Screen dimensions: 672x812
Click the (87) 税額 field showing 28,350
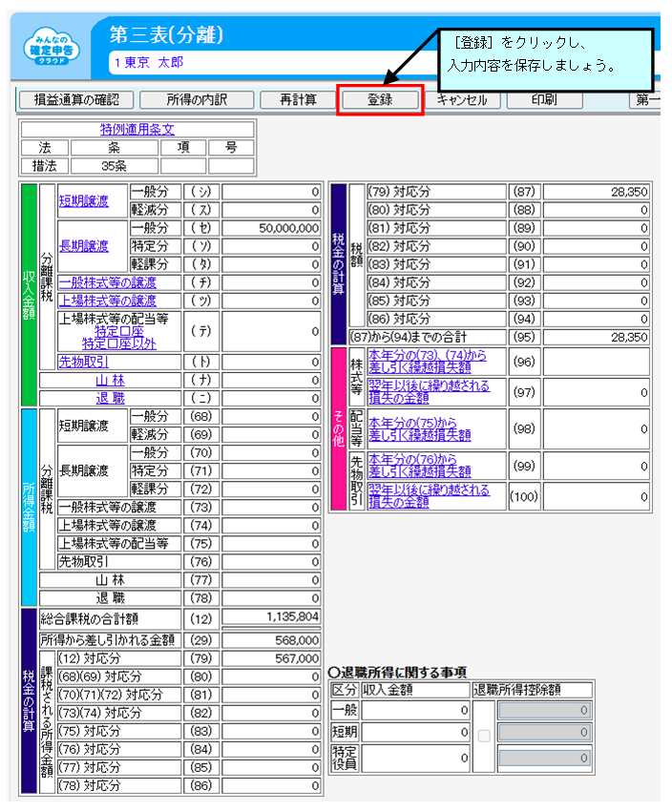(x=596, y=192)
